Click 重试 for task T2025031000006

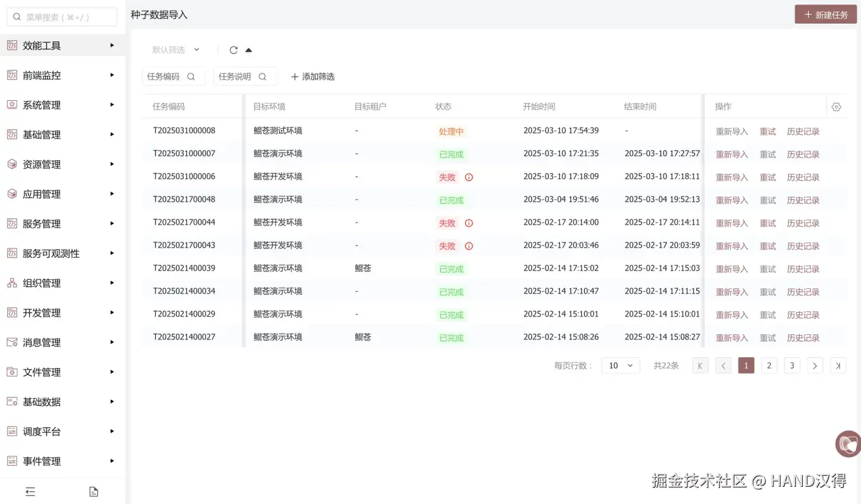tap(768, 177)
